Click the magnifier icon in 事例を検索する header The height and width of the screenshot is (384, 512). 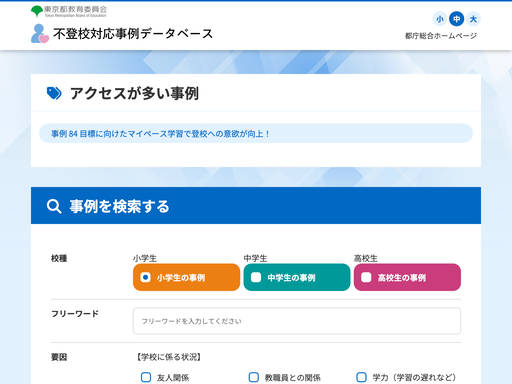[54, 206]
